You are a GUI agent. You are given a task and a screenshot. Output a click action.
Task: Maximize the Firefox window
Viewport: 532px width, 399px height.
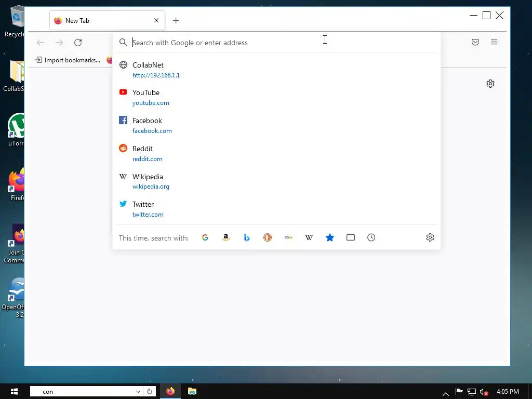click(486, 15)
